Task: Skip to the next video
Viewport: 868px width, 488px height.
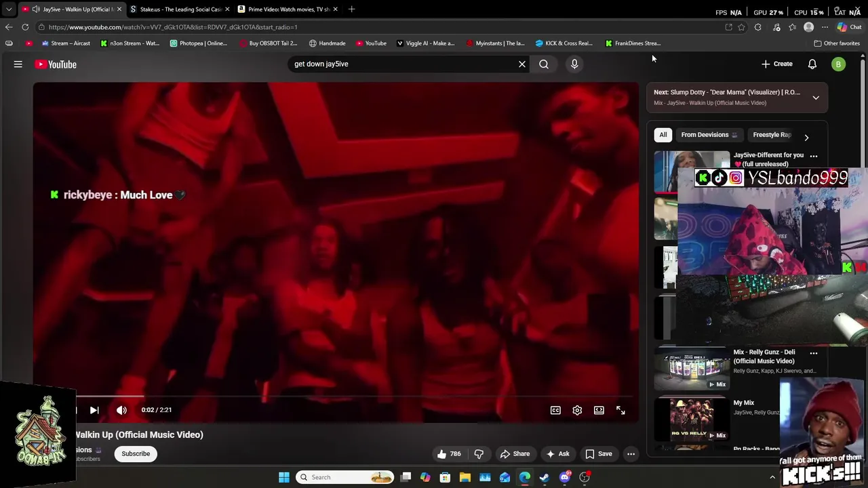Action: pos(94,410)
